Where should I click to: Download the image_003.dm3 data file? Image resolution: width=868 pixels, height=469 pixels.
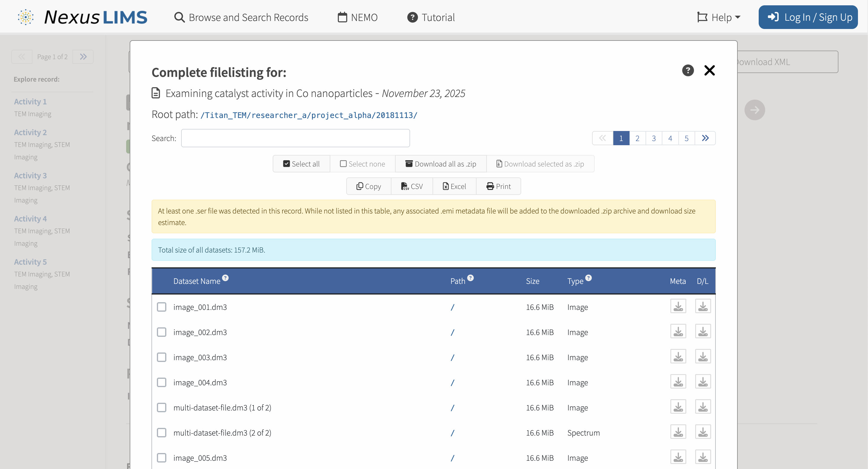pyautogui.click(x=703, y=356)
